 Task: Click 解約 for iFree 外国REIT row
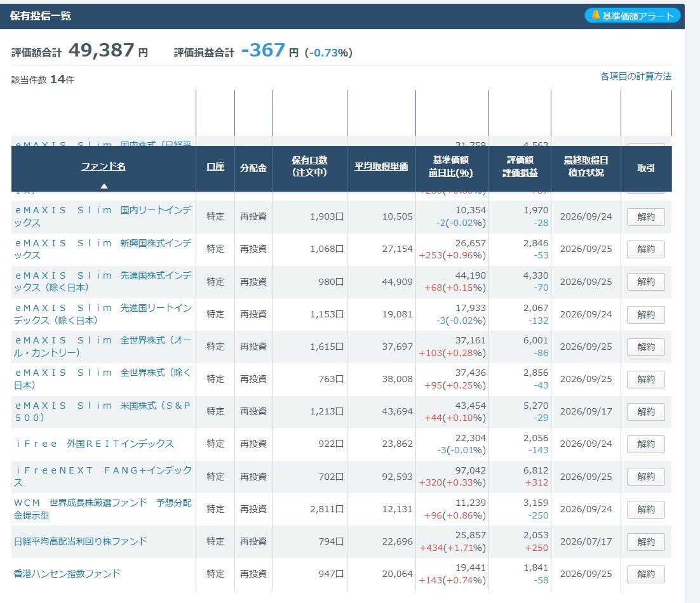click(645, 444)
